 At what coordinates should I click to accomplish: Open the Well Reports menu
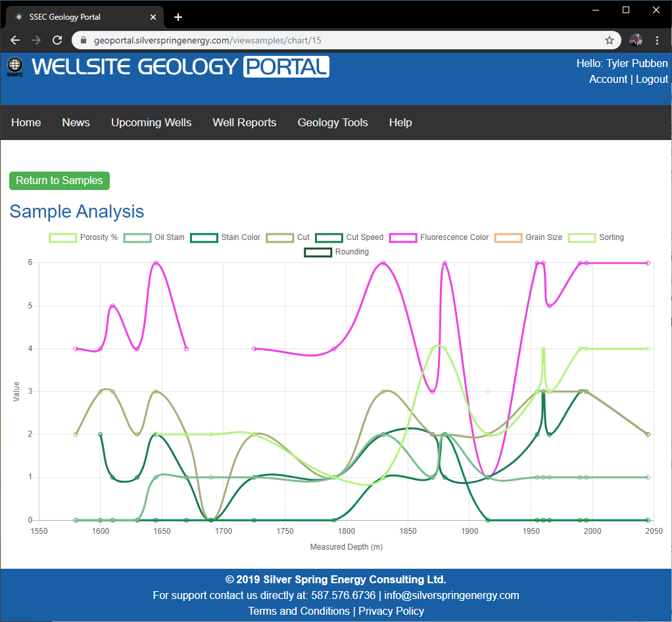coord(245,122)
